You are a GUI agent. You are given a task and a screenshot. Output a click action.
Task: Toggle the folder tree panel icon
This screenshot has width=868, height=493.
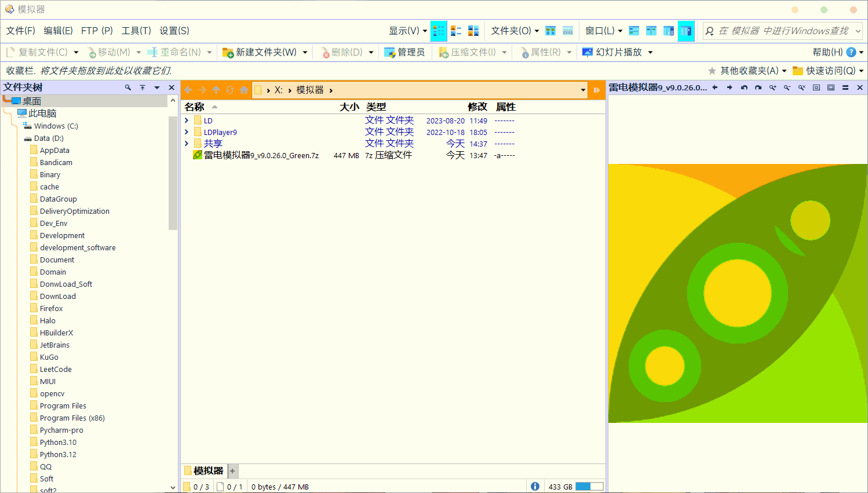(669, 31)
